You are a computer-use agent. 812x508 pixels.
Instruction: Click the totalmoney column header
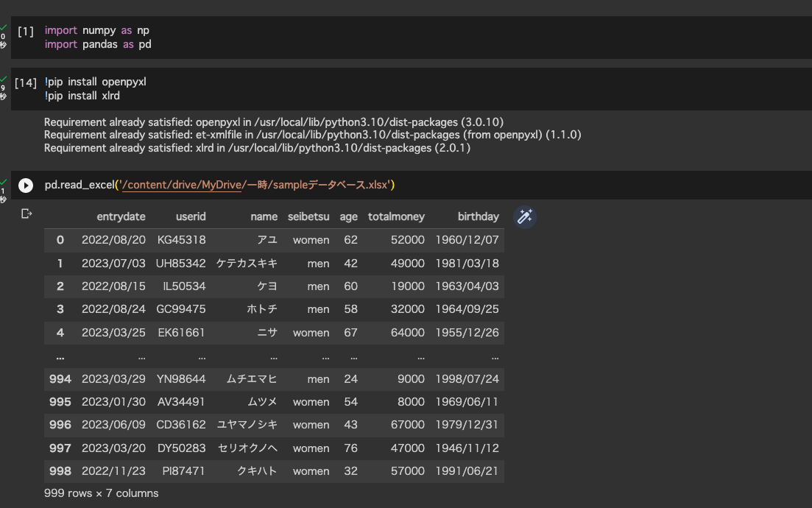click(x=396, y=216)
